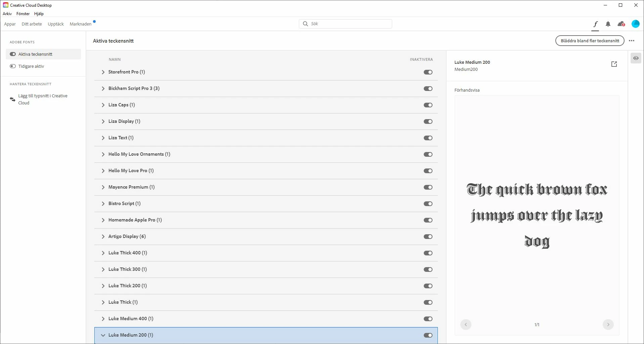Open the Fönster menu
644x344 pixels.
(23, 14)
